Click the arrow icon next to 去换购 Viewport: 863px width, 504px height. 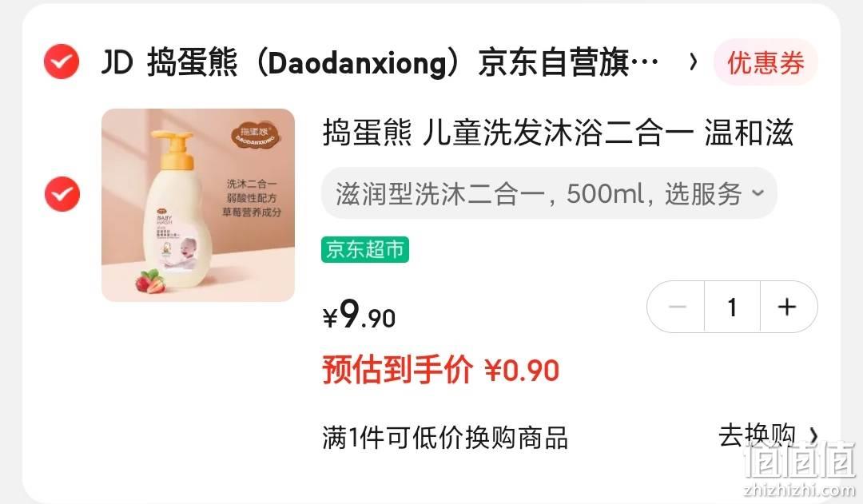(x=813, y=436)
